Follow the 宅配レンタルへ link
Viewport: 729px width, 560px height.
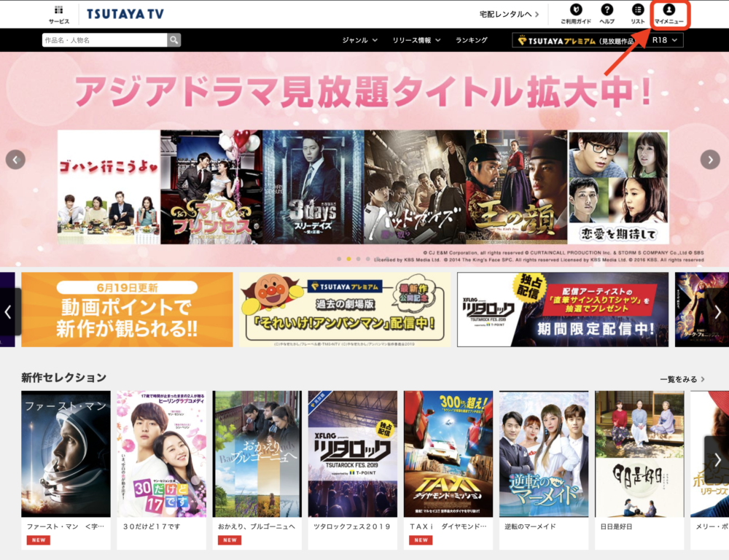tap(509, 14)
